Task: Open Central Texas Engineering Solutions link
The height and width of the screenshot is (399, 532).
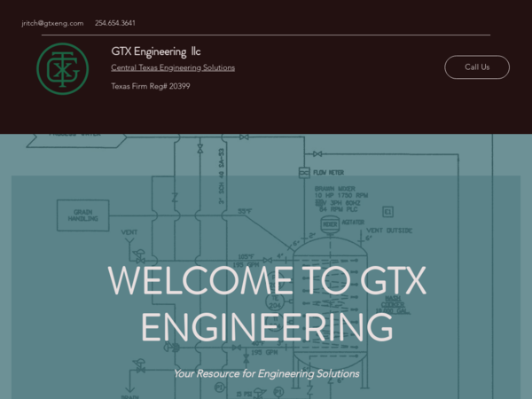Action: [173, 67]
